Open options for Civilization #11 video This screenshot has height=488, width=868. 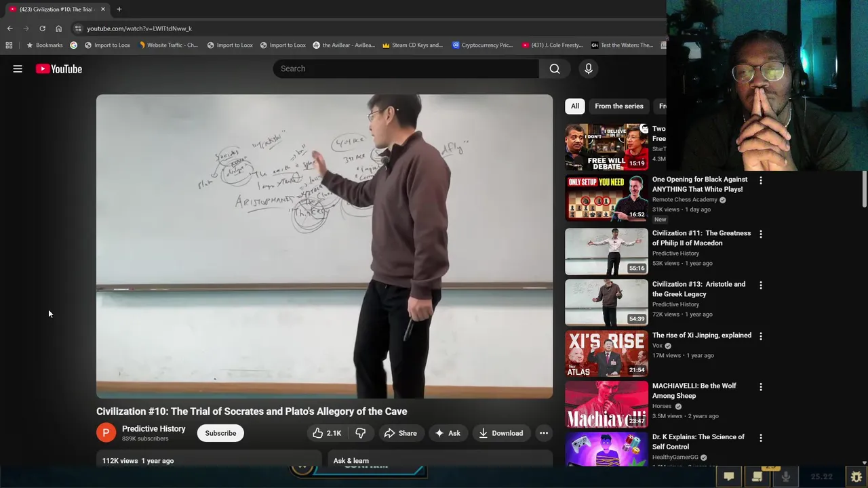pos(761,235)
